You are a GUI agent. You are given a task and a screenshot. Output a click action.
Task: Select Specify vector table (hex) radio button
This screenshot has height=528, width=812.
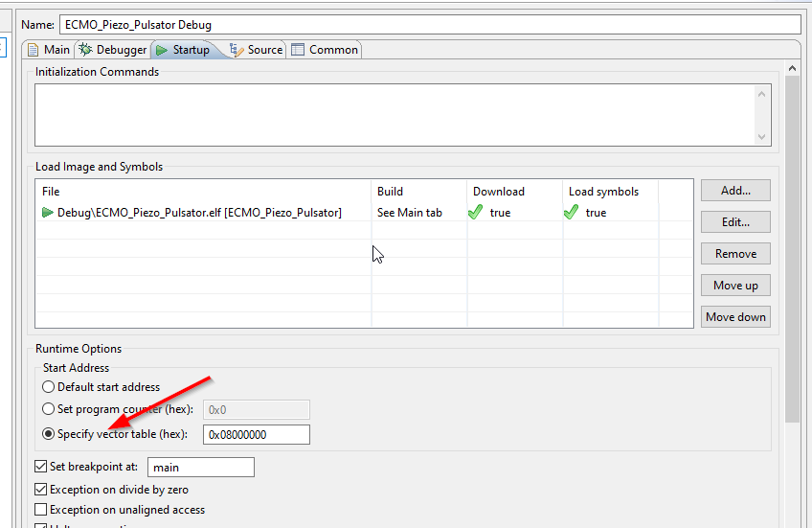point(48,434)
